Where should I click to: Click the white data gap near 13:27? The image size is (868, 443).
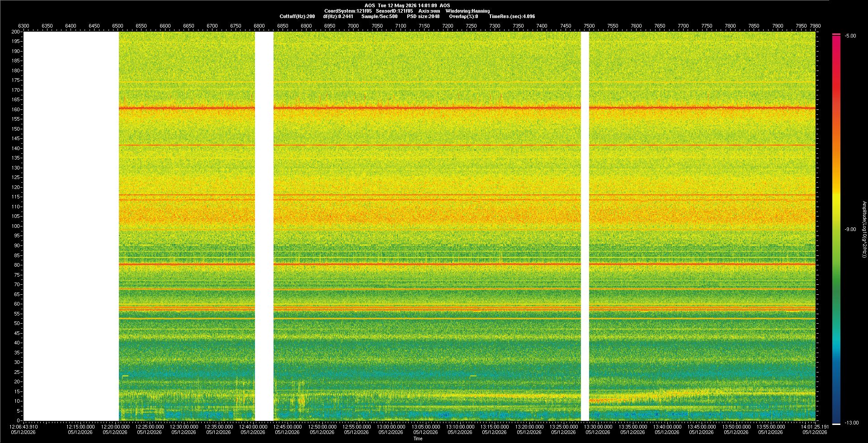pos(585,226)
